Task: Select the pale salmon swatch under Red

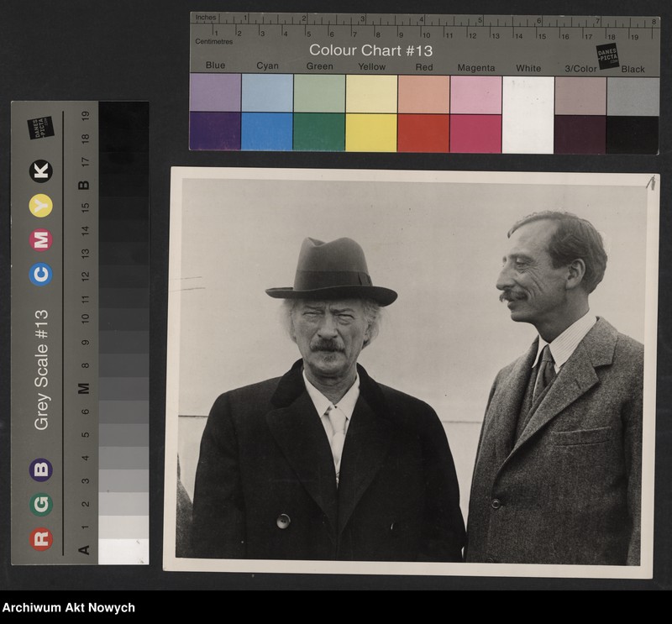Action: pyautogui.click(x=424, y=95)
